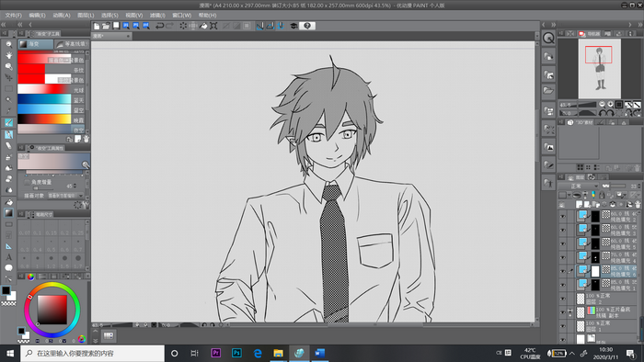The image size is (644, 362).
Task: Choose the 光球 gradient preset
Action: pos(51,89)
